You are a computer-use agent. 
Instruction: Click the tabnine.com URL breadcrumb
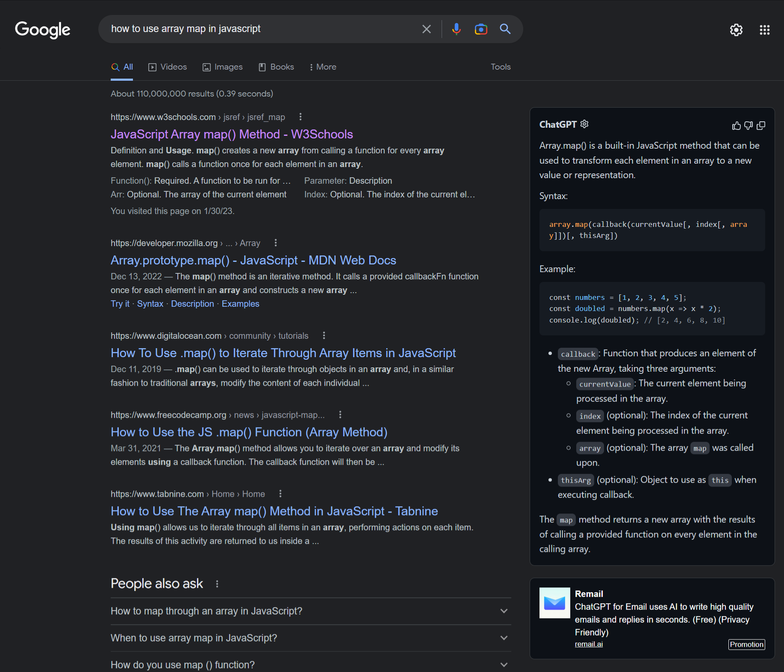188,494
